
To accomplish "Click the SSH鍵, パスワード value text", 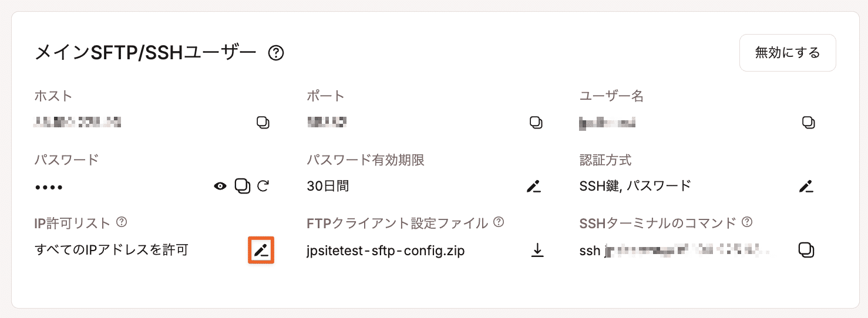I will (635, 187).
